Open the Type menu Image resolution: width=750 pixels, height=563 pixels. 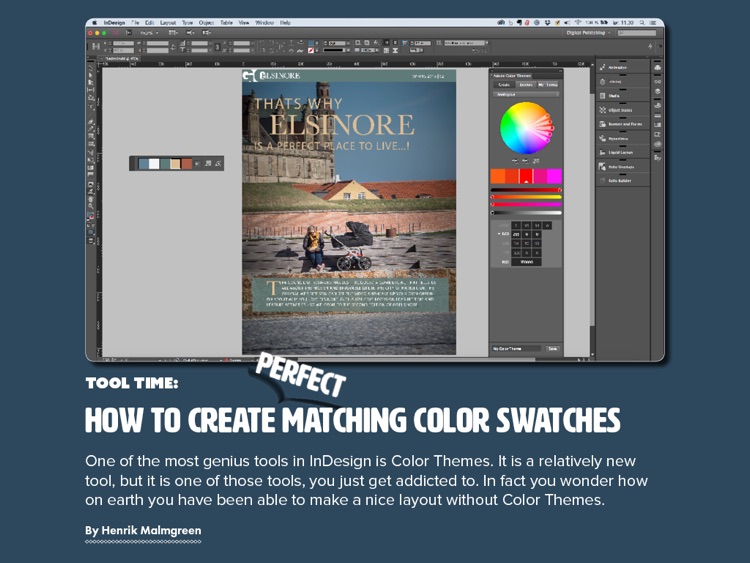click(187, 22)
